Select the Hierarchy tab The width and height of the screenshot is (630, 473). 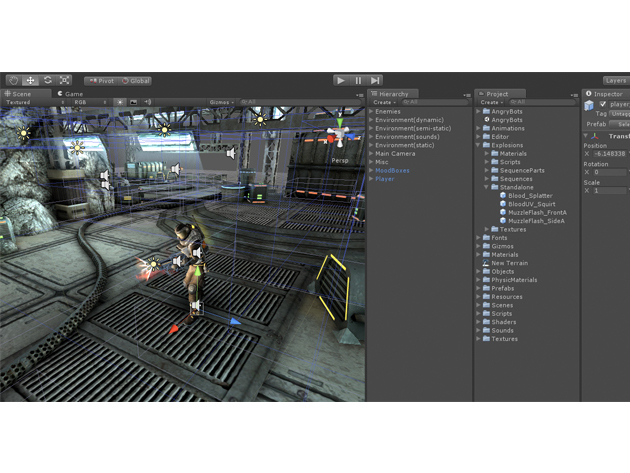click(x=393, y=94)
